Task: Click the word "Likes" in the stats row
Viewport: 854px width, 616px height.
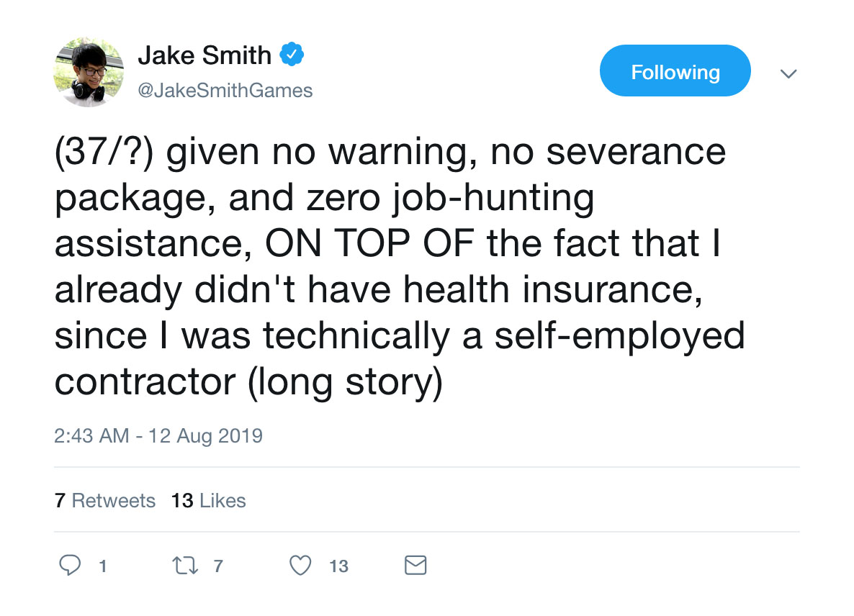Action: pos(223,501)
